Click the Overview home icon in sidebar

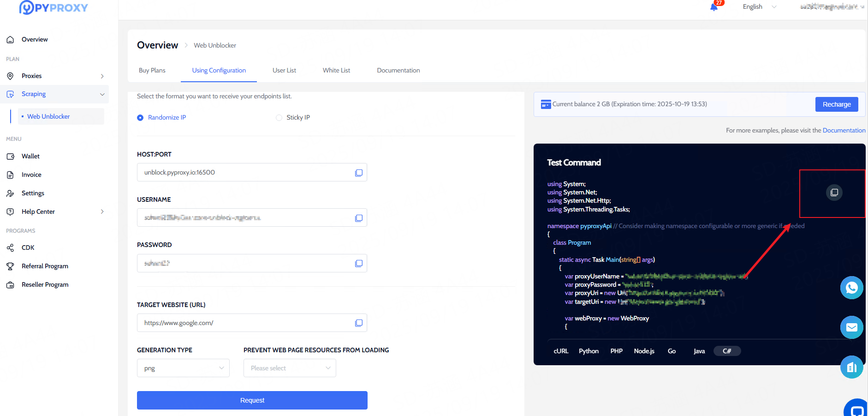[10, 40]
